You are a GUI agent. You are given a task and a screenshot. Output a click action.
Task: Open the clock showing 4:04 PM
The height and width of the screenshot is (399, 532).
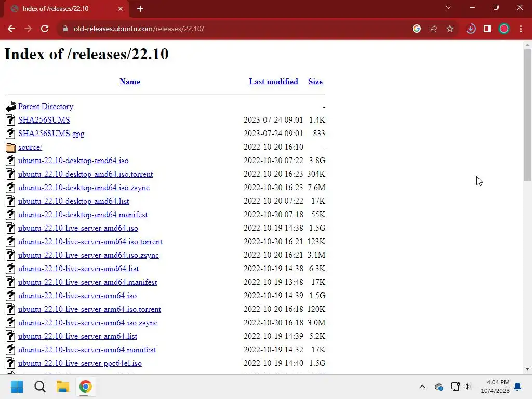pyautogui.click(x=495, y=387)
